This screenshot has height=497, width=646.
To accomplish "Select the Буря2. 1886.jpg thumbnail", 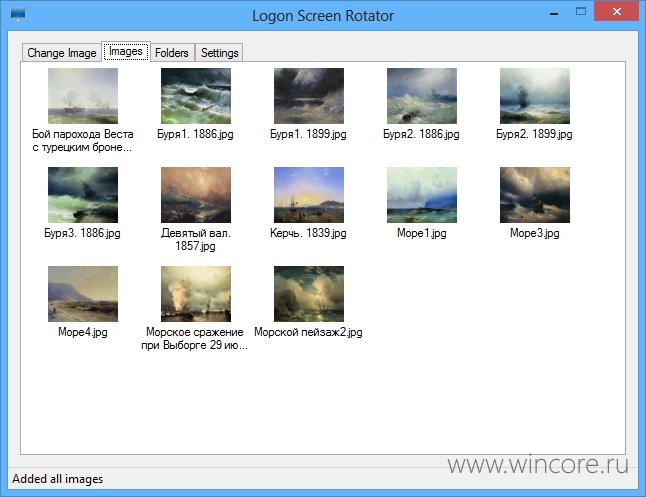I will (x=421, y=96).
